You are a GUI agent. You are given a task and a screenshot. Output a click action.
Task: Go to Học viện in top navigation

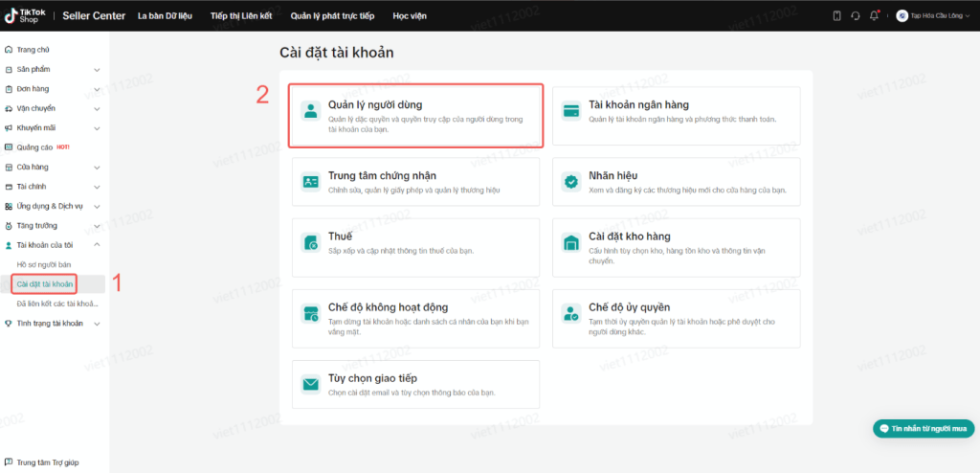coord(410,15)
